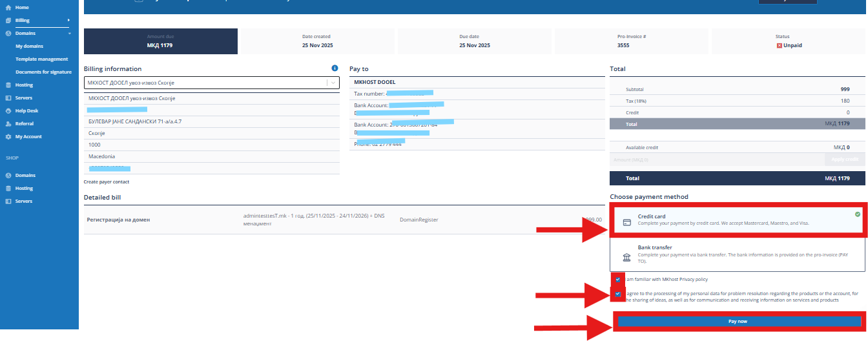
Task: Click the Referral person icon
Action: (8, 123)
